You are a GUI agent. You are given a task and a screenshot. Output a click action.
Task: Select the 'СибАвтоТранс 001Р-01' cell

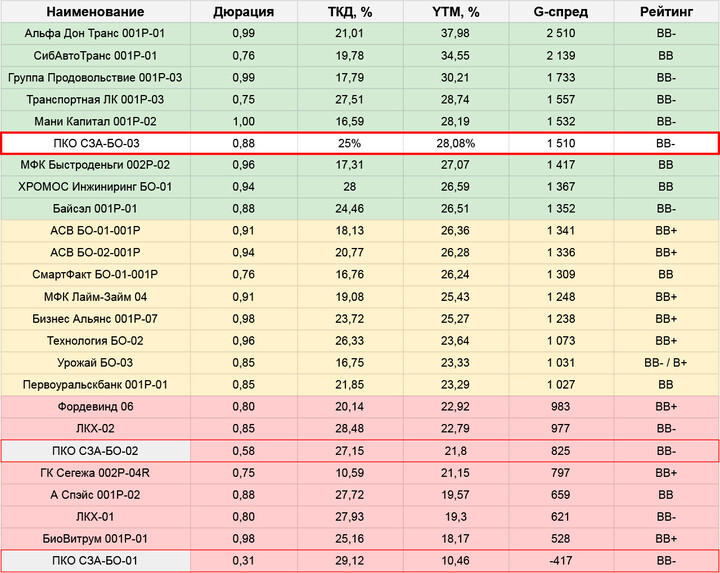pos(96,56)
